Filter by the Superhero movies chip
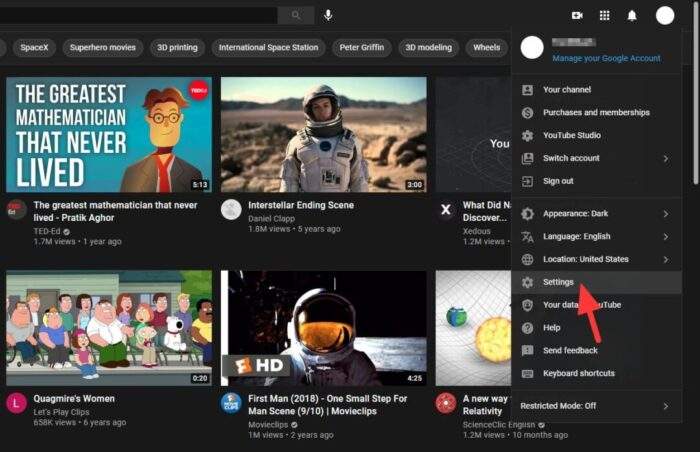Viewport: 700px width, 452px height. [103, 47]
